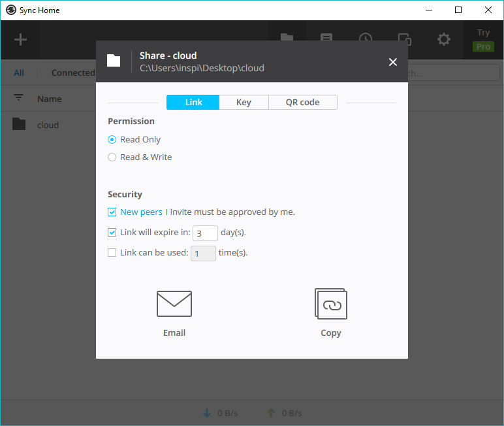Click the Copy label
This screenshot has width=504, height=426.
pos(331,333)
